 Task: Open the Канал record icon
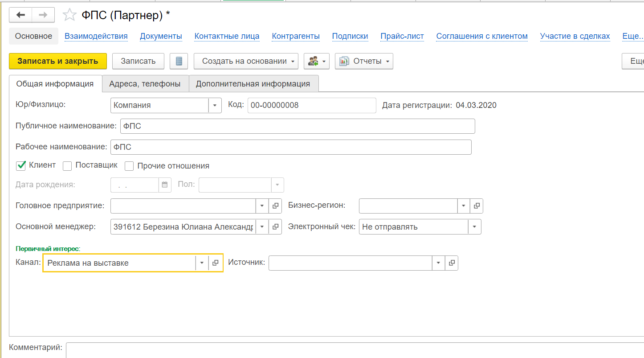216,263
